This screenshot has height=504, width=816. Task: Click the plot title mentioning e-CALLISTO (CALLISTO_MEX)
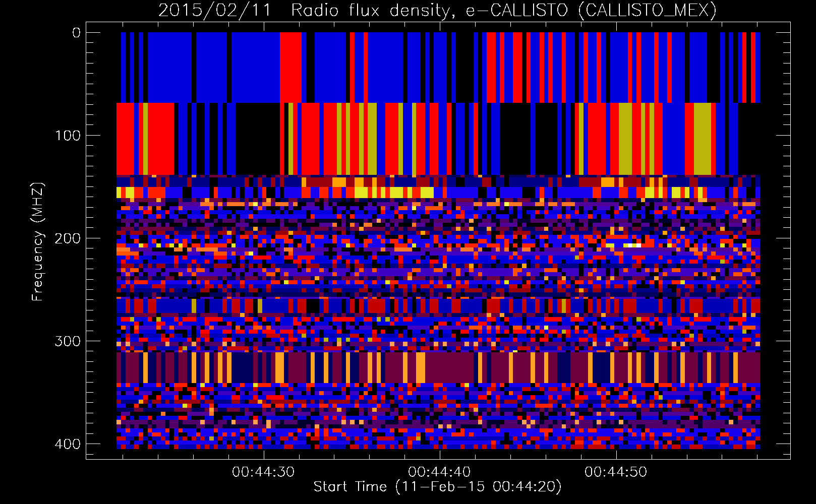(x=437, y=10)
